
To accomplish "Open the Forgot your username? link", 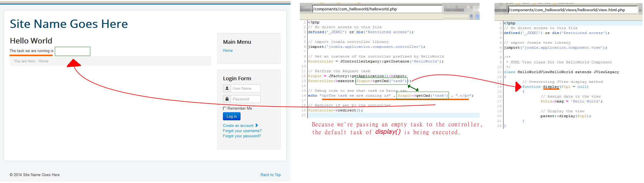I will [x=242, y=131].
